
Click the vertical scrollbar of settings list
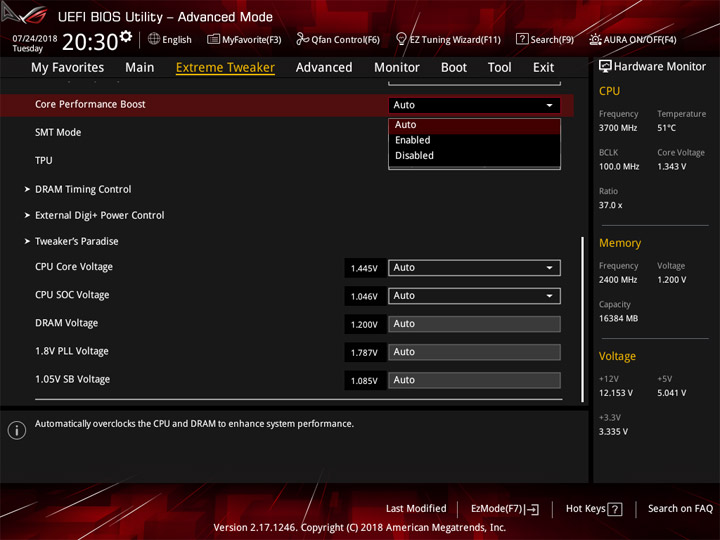click(x=583, y=319)
